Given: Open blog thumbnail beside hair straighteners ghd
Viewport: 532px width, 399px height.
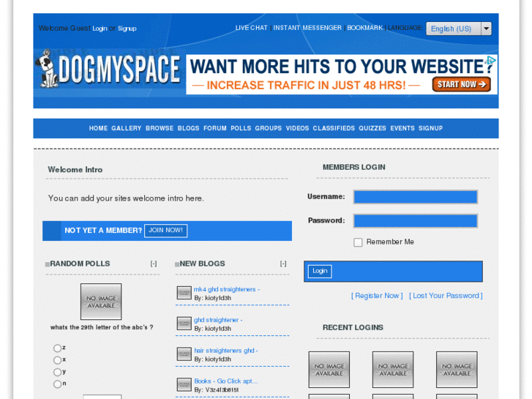Looking at the screenshot, I should [x=184, y=354].
